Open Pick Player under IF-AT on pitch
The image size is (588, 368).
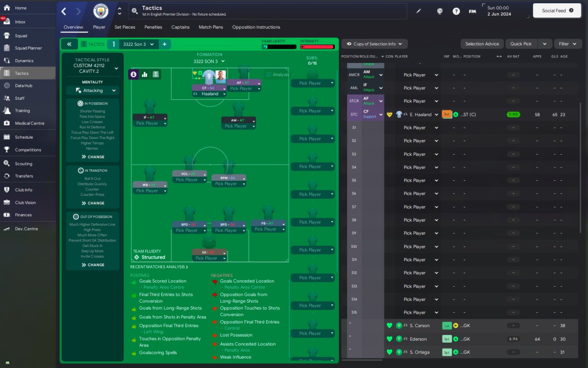[x=150, y=123]
